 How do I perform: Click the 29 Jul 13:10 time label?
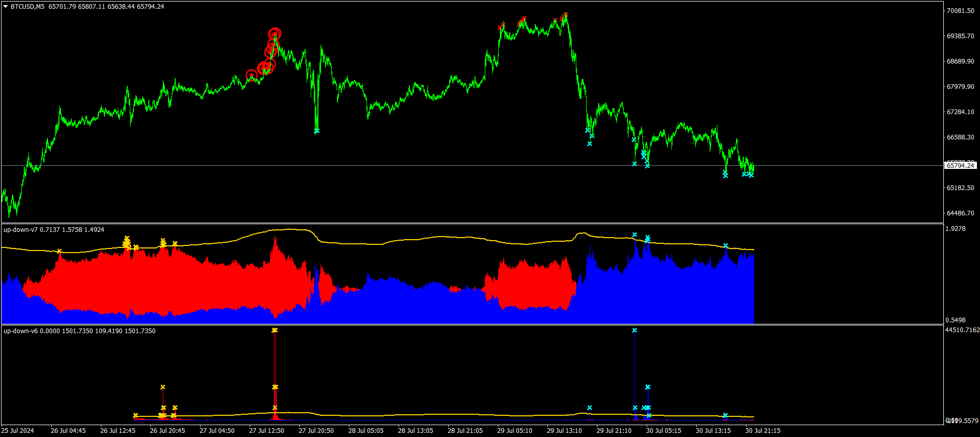tap(564, 431)
